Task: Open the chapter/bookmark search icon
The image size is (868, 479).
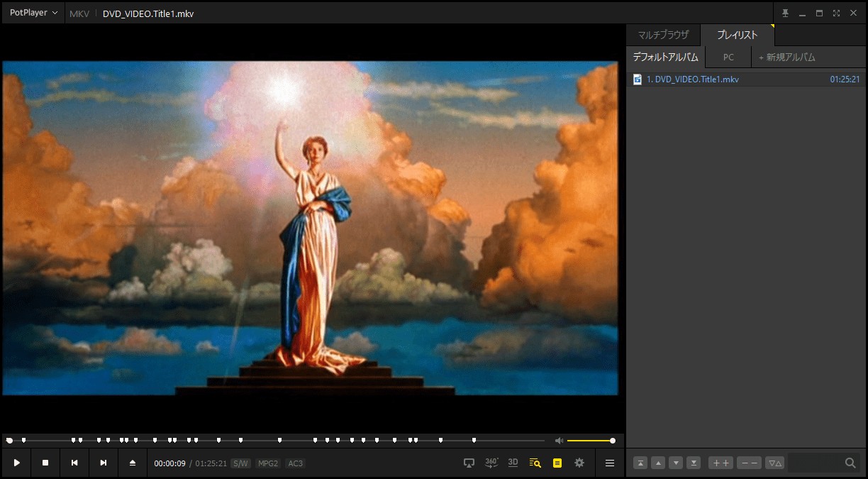Action: click(x=535, y=463)
